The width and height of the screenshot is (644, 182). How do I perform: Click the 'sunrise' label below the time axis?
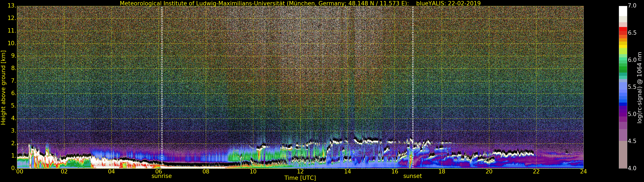click(161, 176)
